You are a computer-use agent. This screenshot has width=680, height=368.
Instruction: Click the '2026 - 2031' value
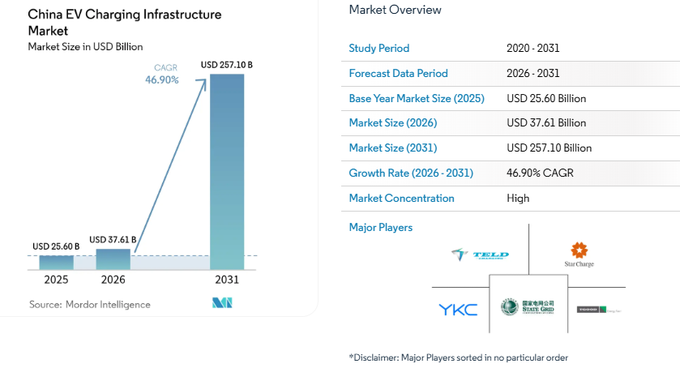[x=533, y=73]
